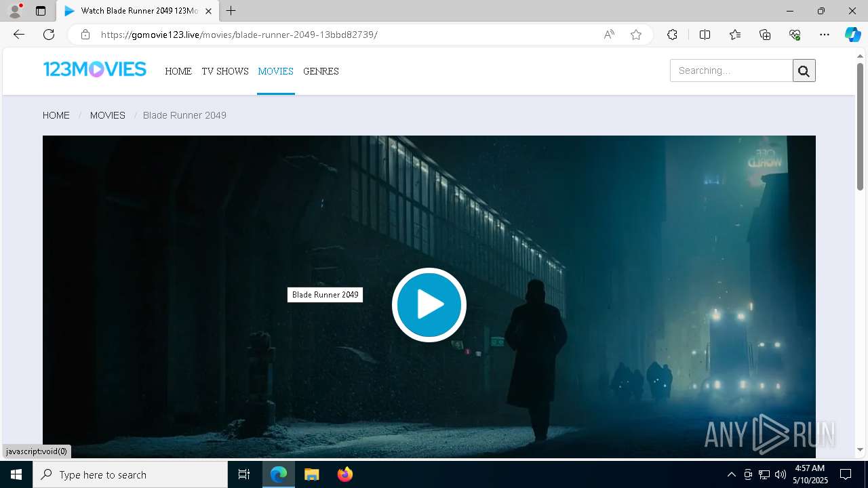Turn on Read aloud
Viewport: 868px width, 488px height.
coord(609,35)
